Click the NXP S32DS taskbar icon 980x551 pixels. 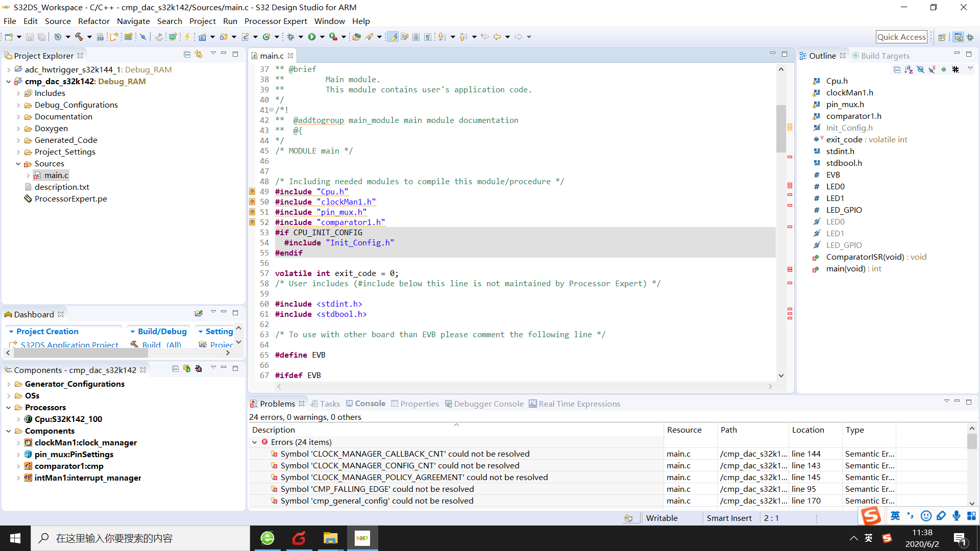pyautogui.click(x=362, y=538)
